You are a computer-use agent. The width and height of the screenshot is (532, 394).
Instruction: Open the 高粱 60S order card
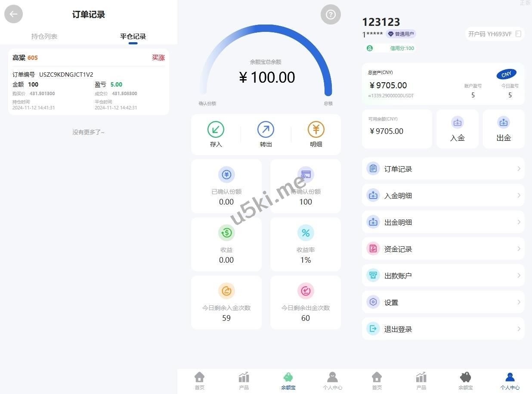[89, 82]
